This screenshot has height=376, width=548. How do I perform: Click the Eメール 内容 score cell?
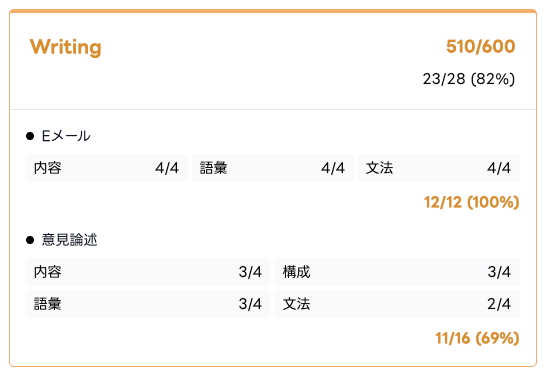point(107,168)
